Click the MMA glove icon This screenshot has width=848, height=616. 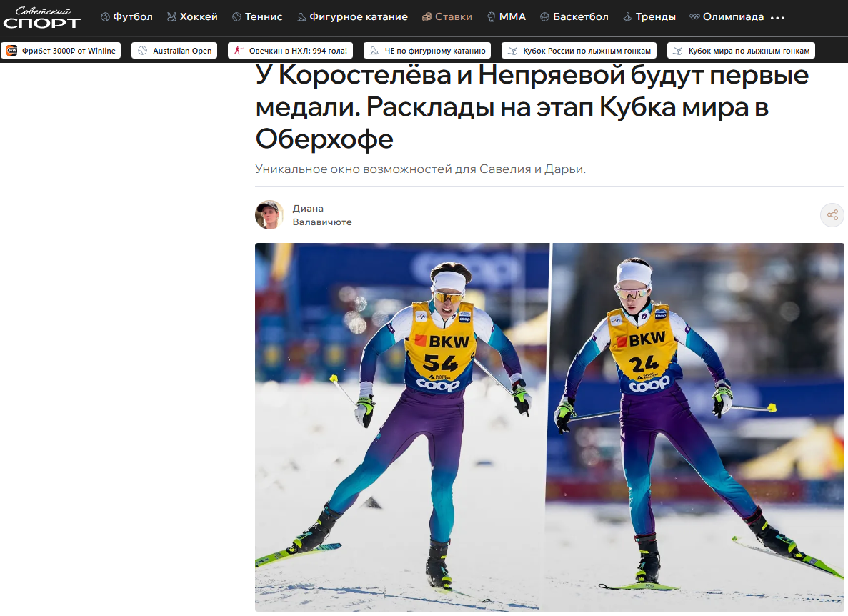pyautogui.click(x=491, y=17)
